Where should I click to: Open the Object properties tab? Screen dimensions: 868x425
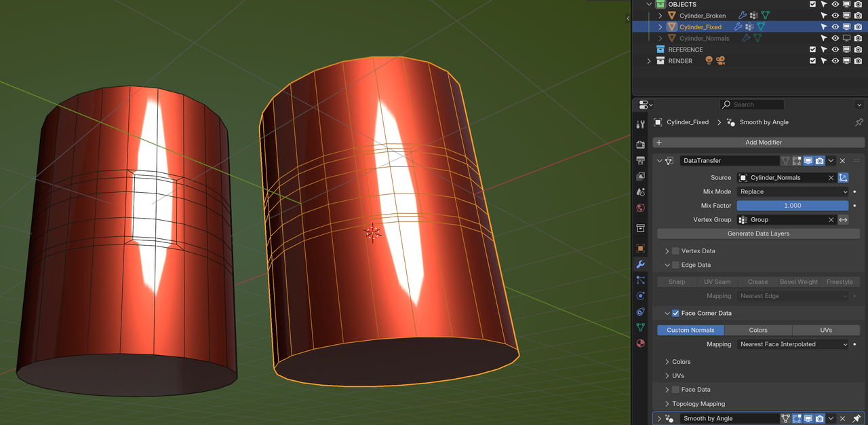click(x=640, y=248)
